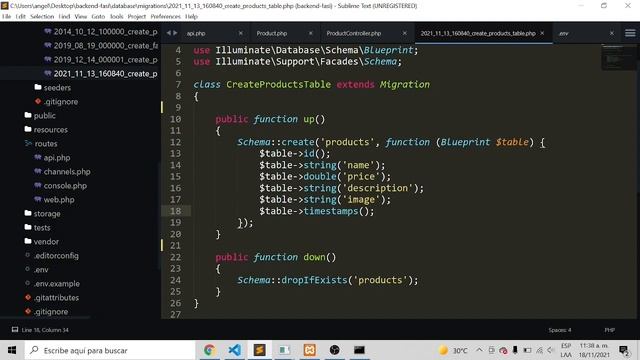Click the taskbar search box
This screenshot has height=360, width=640.
coord(110,350)
